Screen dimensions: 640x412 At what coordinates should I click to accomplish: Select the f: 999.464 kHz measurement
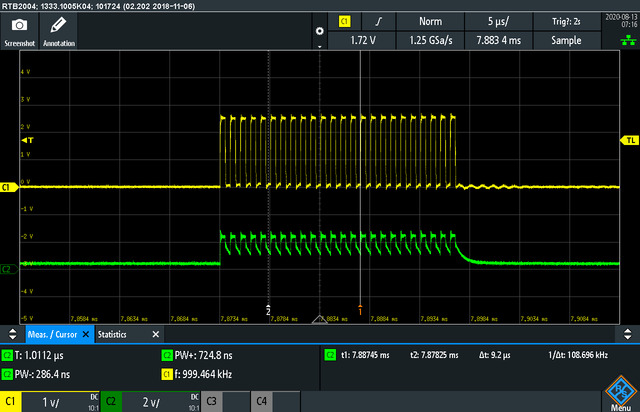[x=203, y=374]
